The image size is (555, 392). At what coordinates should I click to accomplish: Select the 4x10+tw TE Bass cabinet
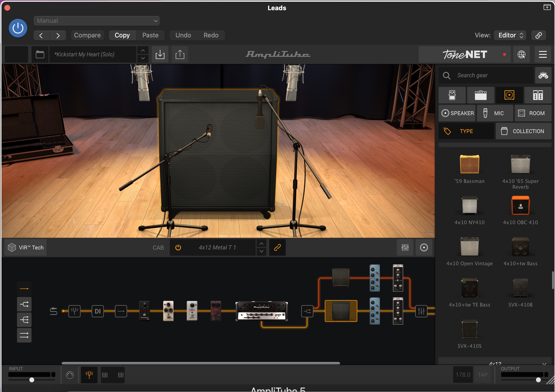(469, 293)
